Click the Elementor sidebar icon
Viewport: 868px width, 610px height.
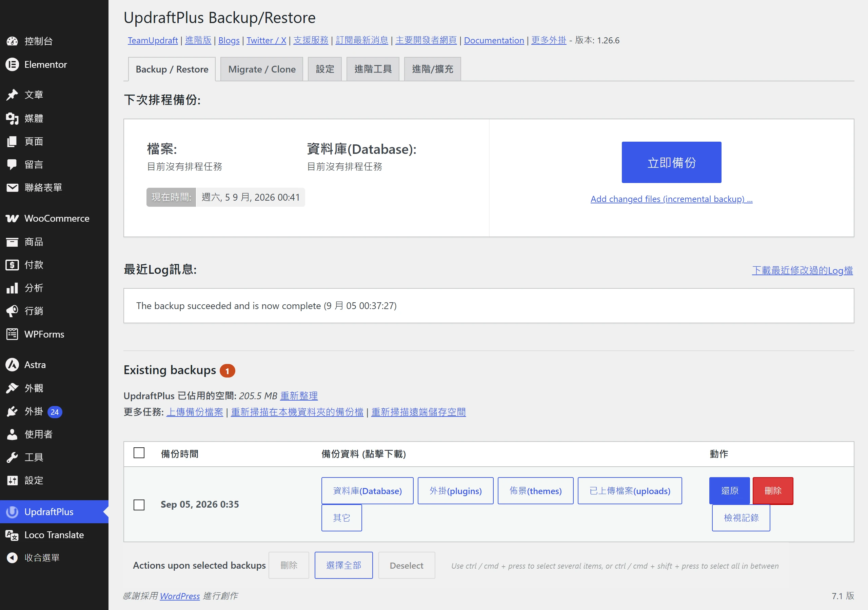[x=12, y=65]
